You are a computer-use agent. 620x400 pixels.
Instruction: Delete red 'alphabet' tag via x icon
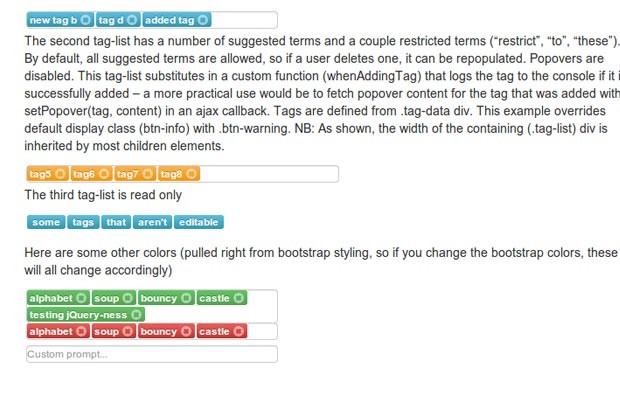pos(81,331)
